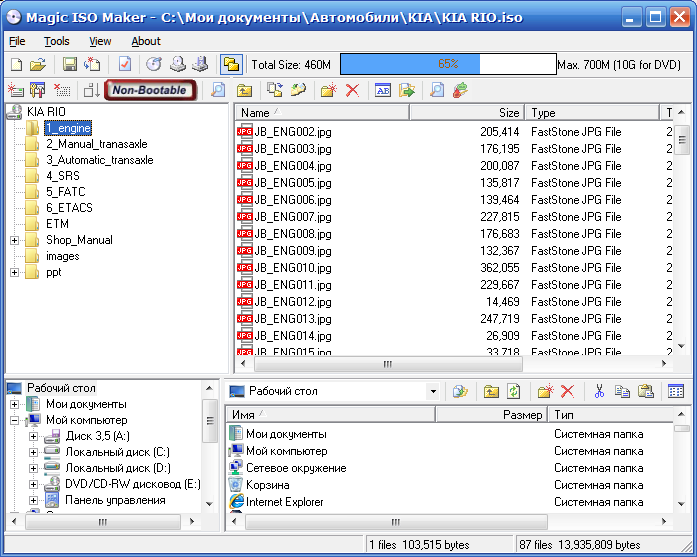Select the 3_Automatic_transaxle folder

[x=100, y=160]
